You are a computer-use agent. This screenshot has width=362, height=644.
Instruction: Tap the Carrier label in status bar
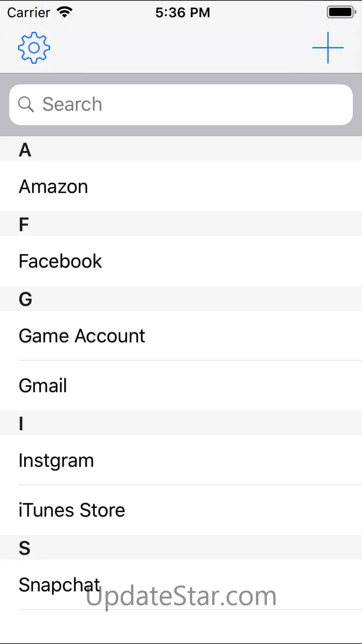pyautogui.click(x=29, y=13)
